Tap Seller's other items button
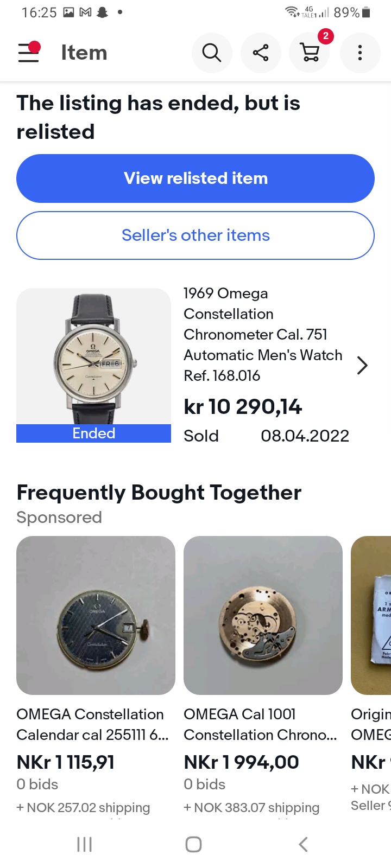391x868 pixels. (x=195, y=235)
